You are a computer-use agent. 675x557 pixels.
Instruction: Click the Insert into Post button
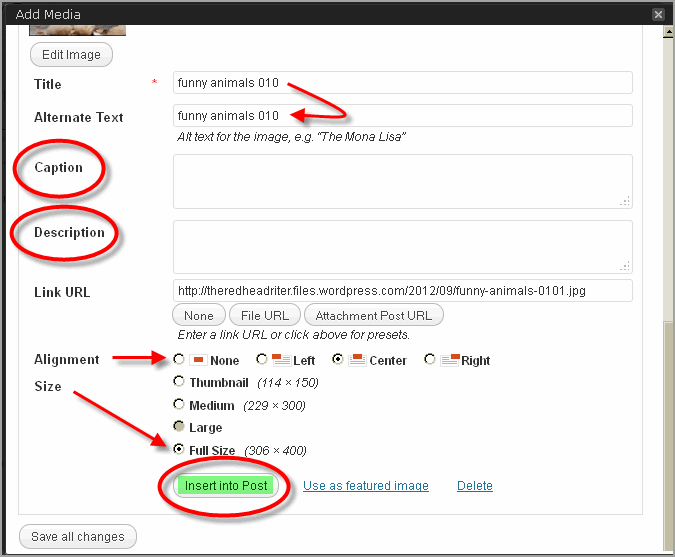coord(226,486)
